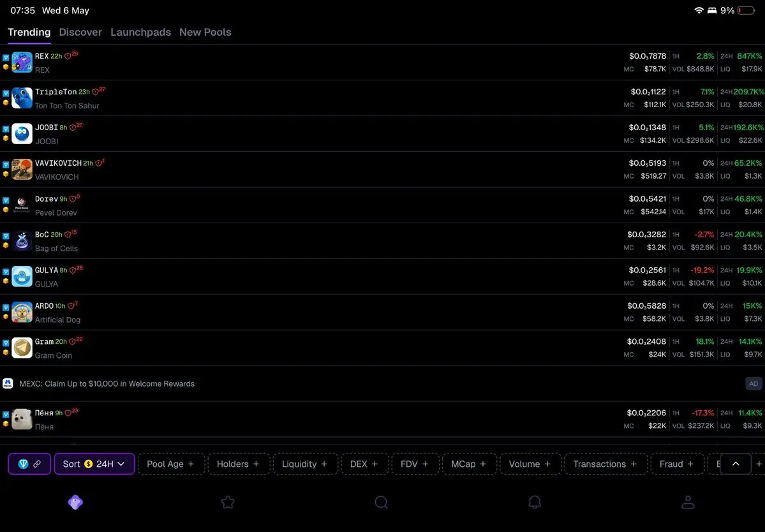Image resolution: width=765 pixels, height=532 pixels.
Task: Select the Ton Ton Ton Sahur subtitle
Action: [67, 106]
